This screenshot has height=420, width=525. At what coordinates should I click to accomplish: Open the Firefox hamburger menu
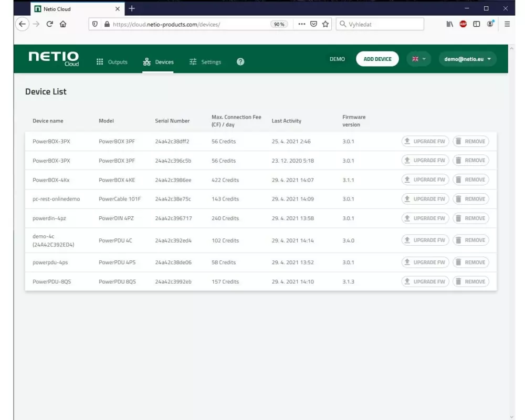click(x=507, y=24)
